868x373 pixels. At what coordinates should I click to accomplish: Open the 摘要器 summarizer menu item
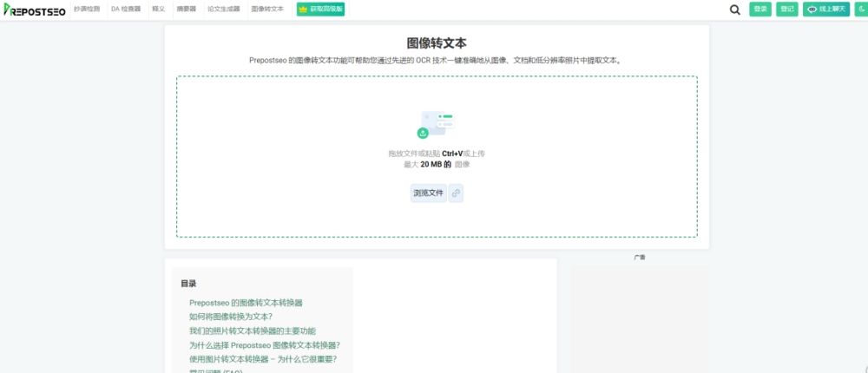[186, 10]
